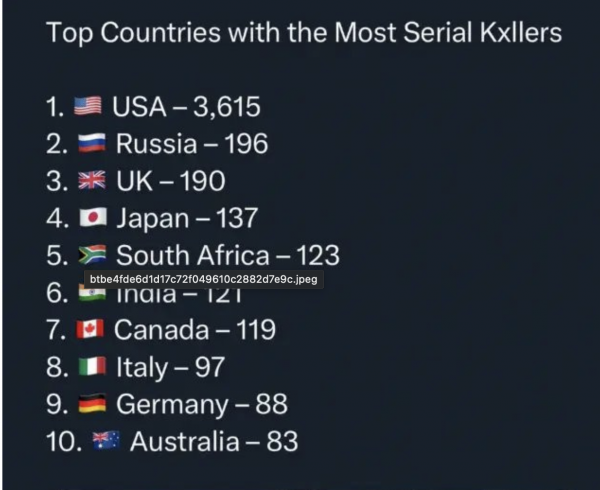Click the India flag emoji
Viewport: 600px width, 490px height.
tap(92, 295)
